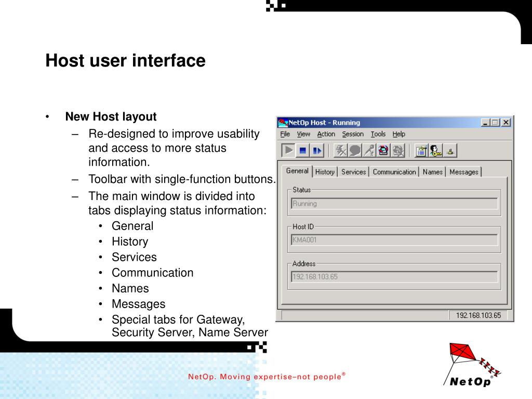View the Messages tab

(464, 171)
